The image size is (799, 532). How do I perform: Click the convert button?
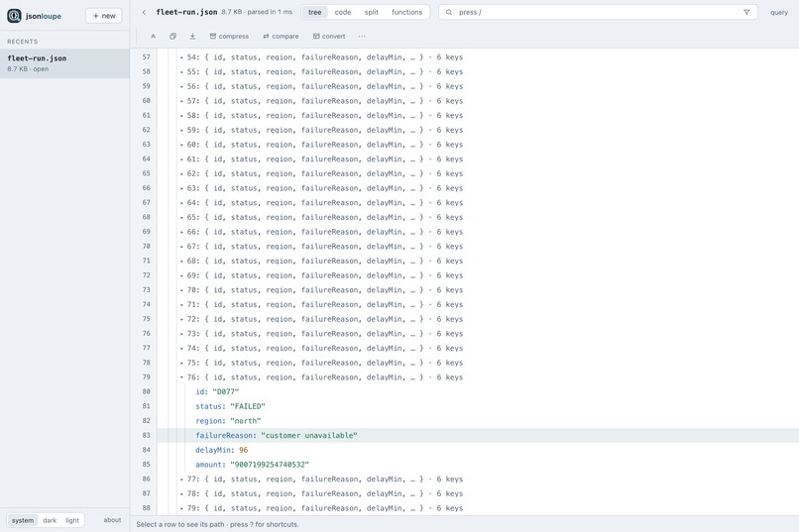329,36
